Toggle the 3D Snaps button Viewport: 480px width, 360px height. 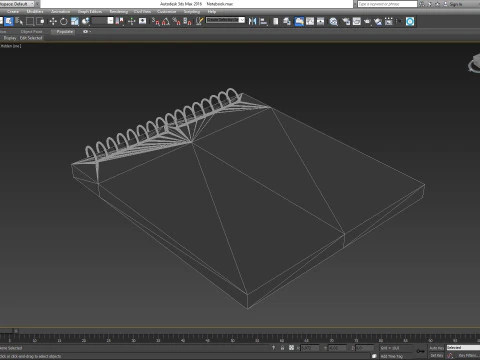pyautogui.click(x=156, y=21)
